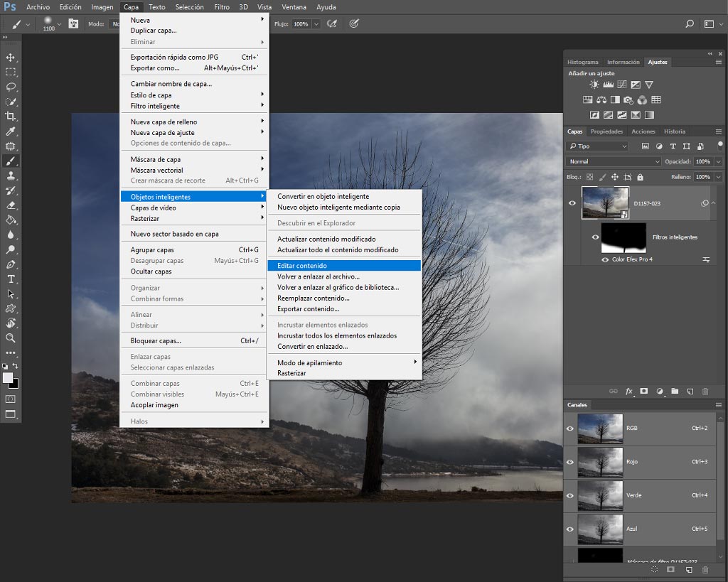Select the Paint Bucket tool
The width and height of the screenshot is (728, 582).
[10, 220]
